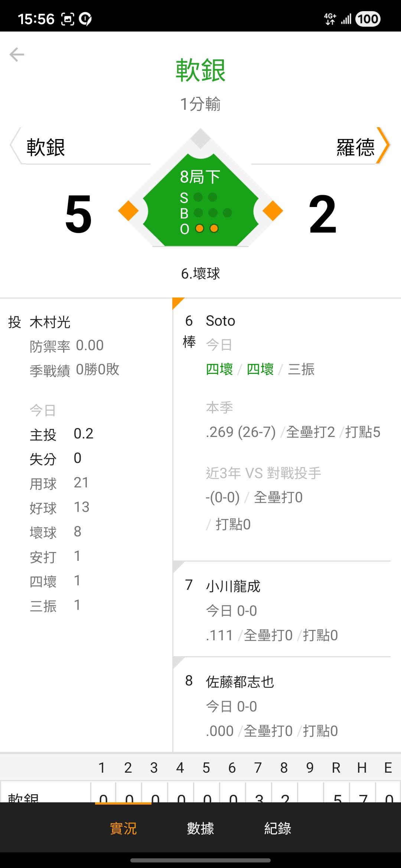
Task: Tap current batter Soto's name
Action: click(221, 321)
